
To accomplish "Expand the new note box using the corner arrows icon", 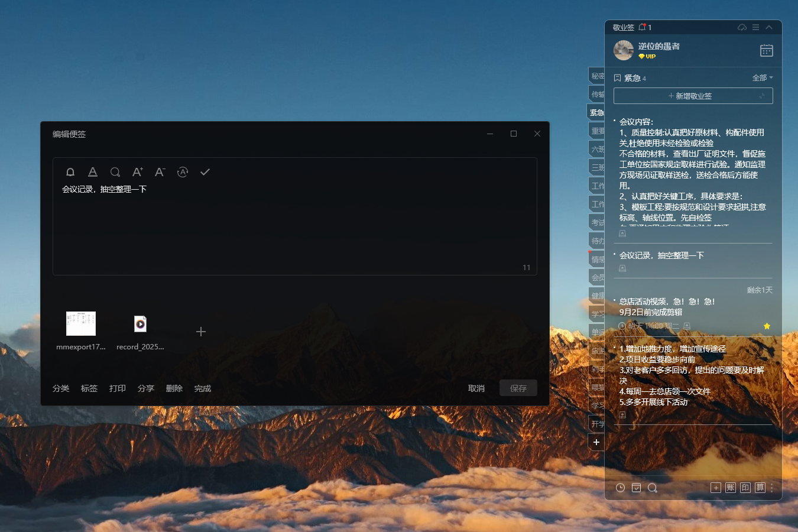I will [762, 96].
